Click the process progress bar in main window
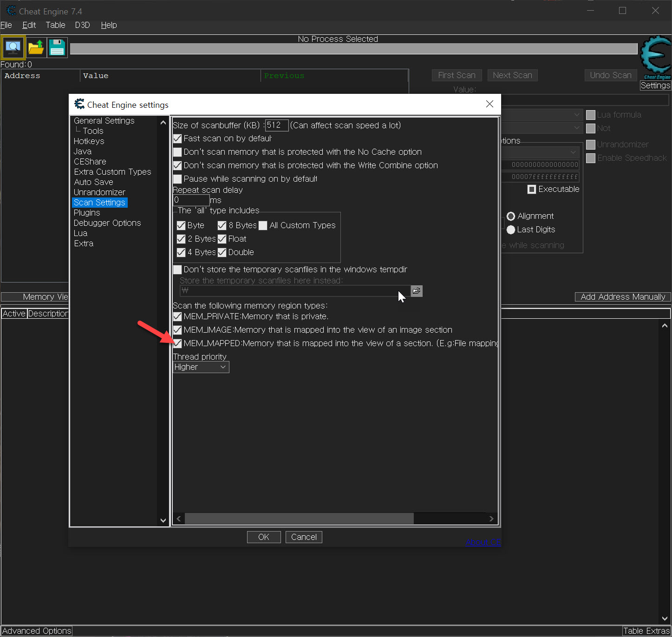This screenshot has height=637, width=672. pos(353,49)
